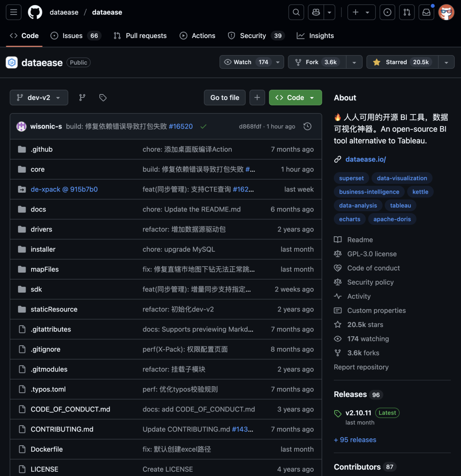Click wisonic-s author avatar
This screenshot has width=461, height=476.
[x=21, y=126]
